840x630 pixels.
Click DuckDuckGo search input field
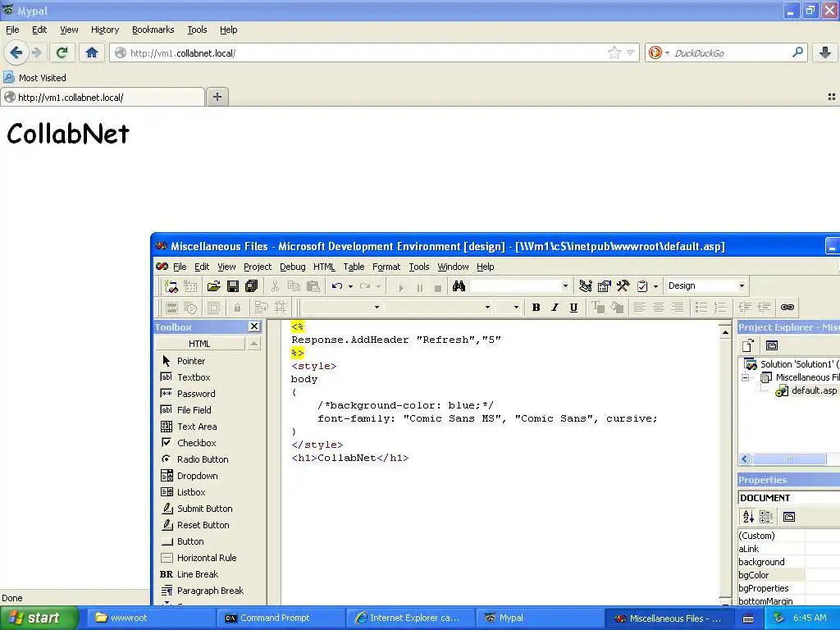pos(731,52)
